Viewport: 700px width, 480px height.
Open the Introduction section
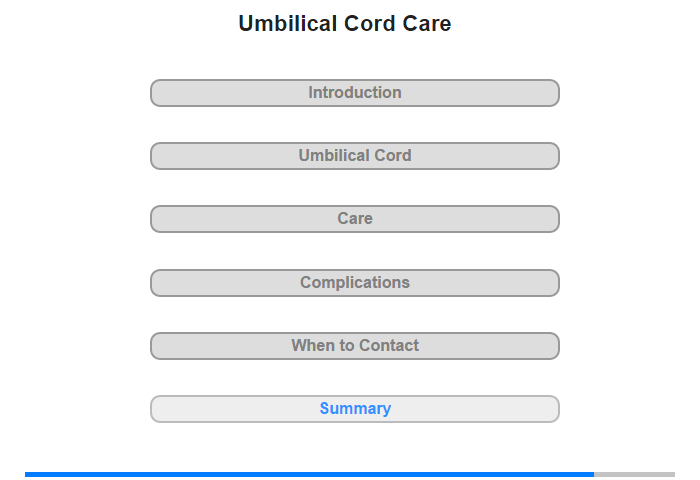coord(355,93)
